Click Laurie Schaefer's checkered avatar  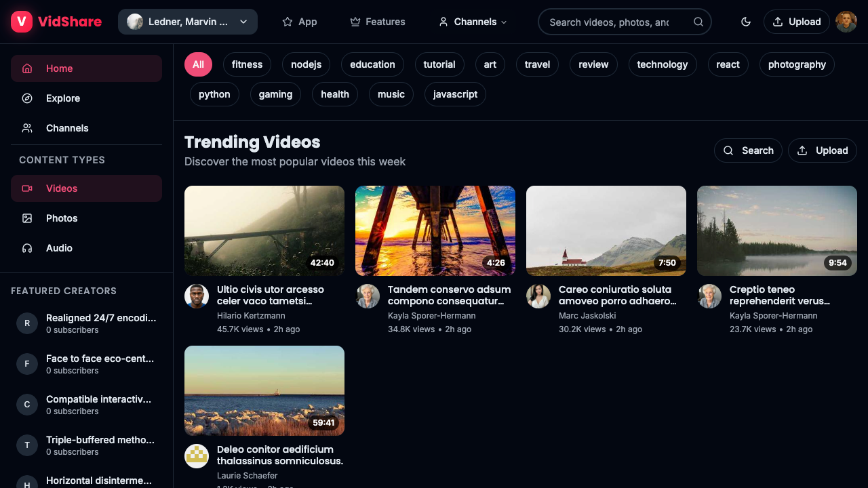pos(197,456)
